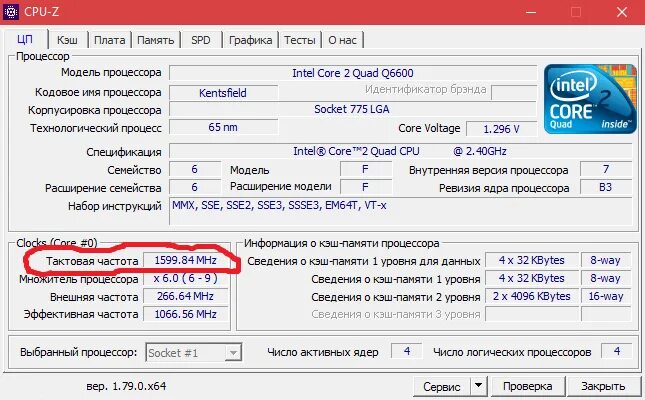Click the 16-way L2 associativity value
The image size is (645, 400).
606,296
